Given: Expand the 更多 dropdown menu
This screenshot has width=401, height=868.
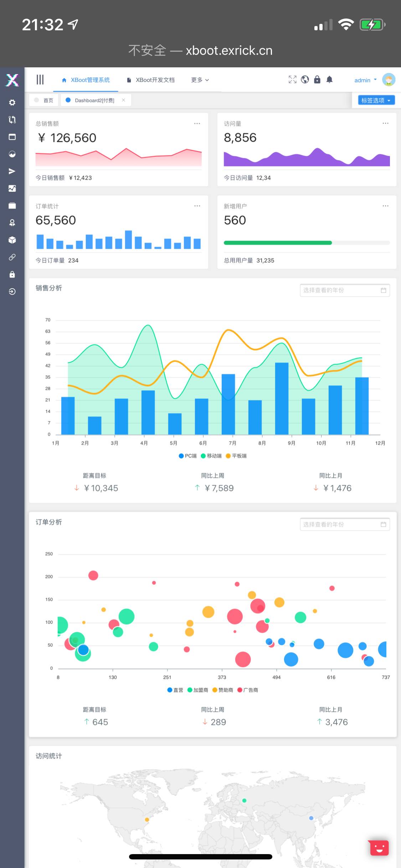Looking at the screenshot, I should pyautogui.click(x=200, y=80).
